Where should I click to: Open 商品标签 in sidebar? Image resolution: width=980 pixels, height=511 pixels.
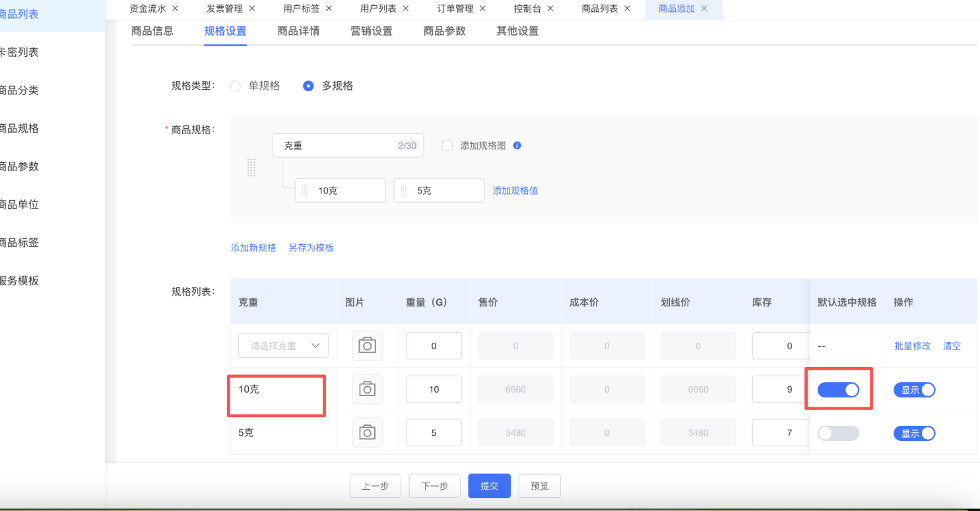20,243
